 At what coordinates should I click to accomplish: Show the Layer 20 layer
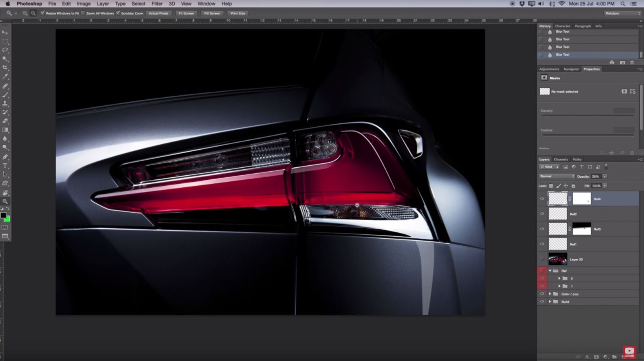tap(542, 259)
